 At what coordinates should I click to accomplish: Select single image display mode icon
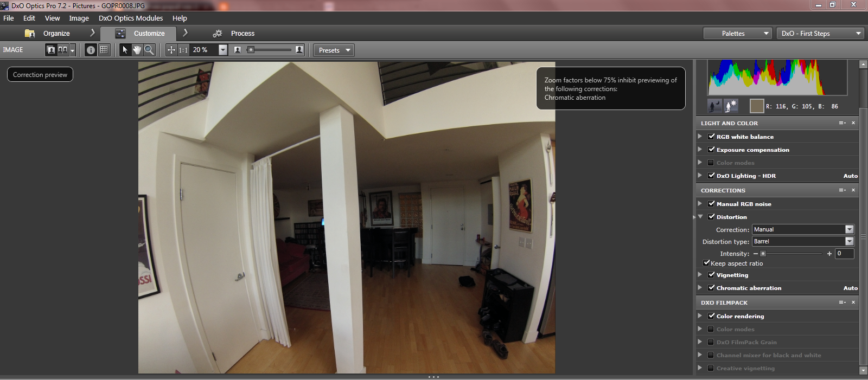(52, 50)
